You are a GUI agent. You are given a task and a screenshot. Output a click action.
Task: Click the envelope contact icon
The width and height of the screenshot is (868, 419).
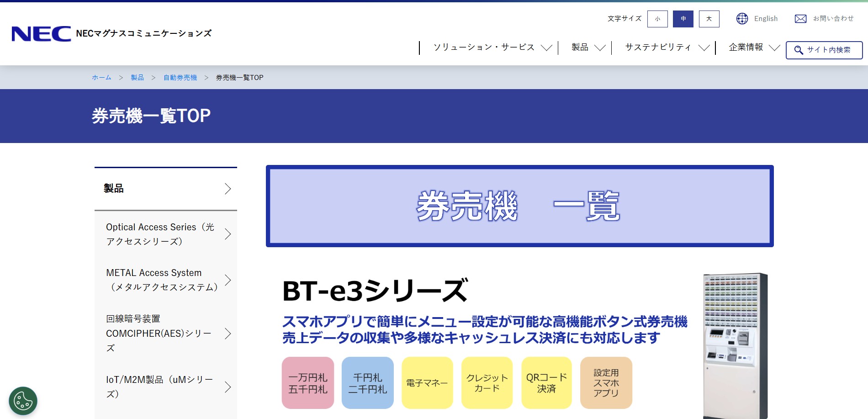pos(800,19)
